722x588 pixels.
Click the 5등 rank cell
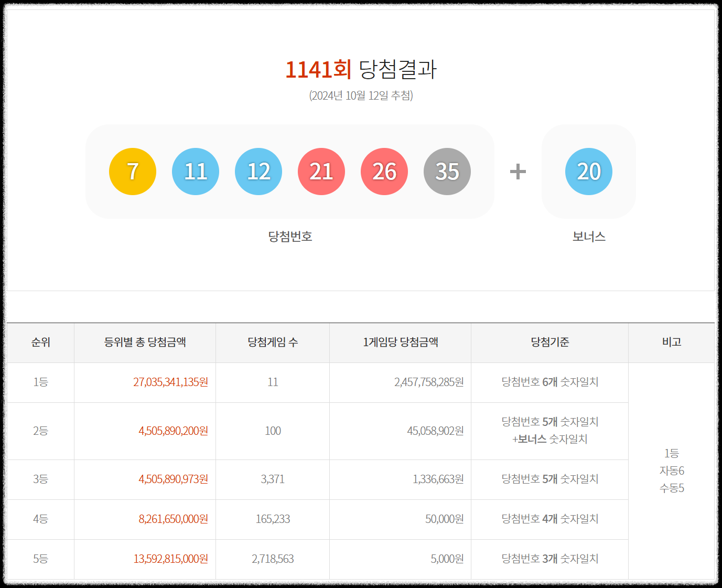(40, 559)
